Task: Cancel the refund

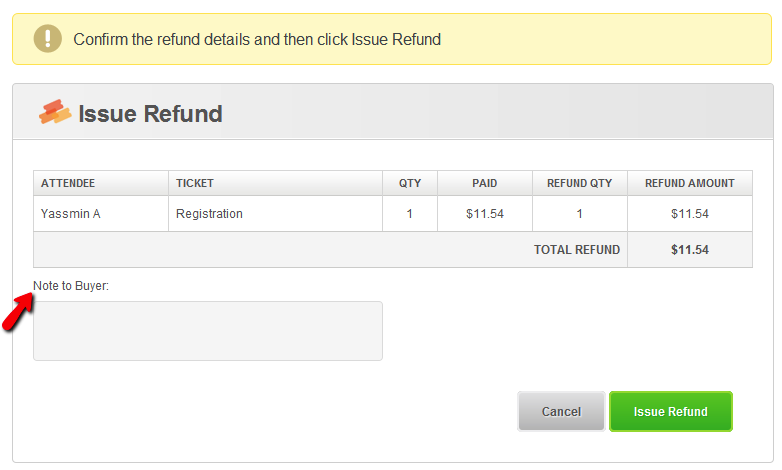Action: coord(561,411)
